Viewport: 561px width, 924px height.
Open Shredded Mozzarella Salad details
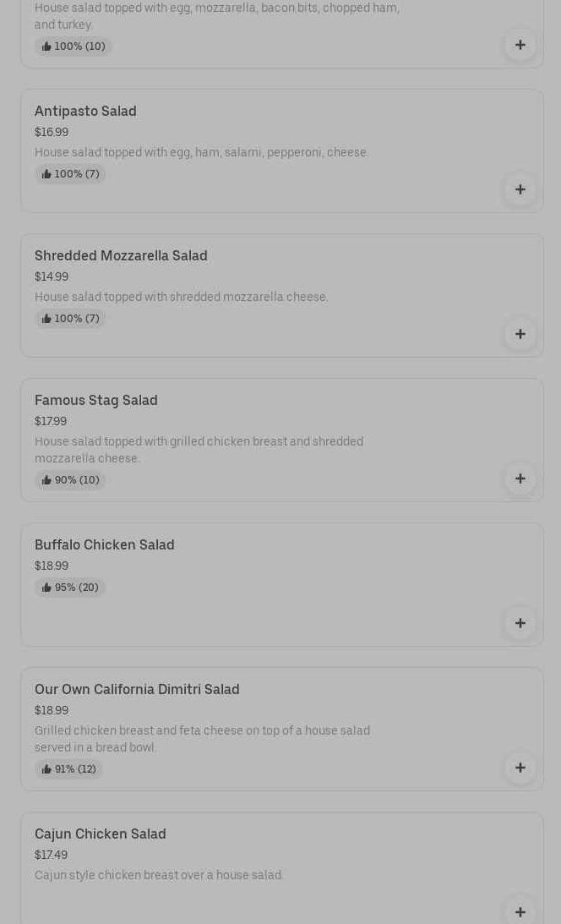121,255
